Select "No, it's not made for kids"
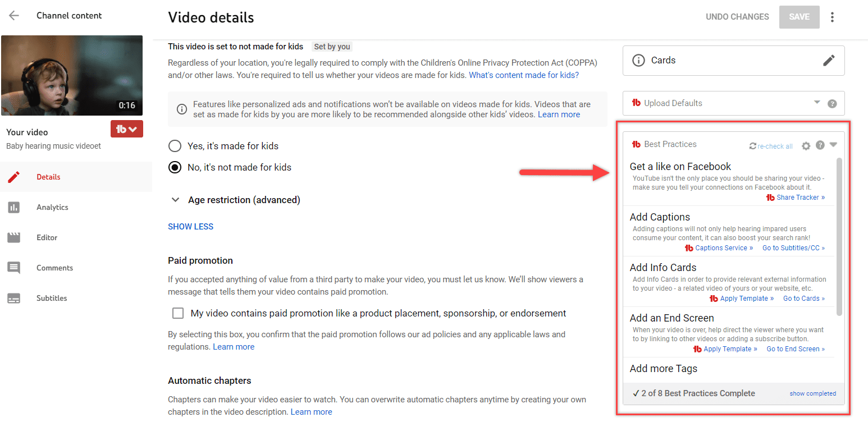The height and width of the screenshot is (422, 868). (x=175, y=167)
